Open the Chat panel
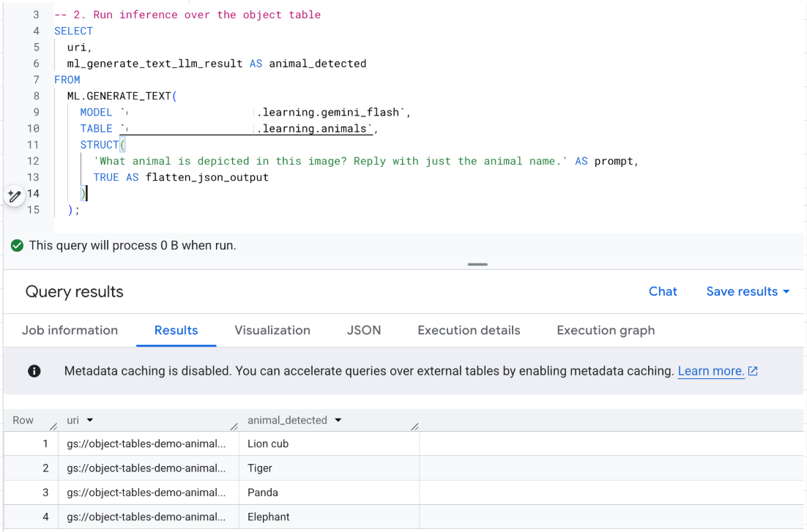Screen dimensions: 807x532 (663, 291)
